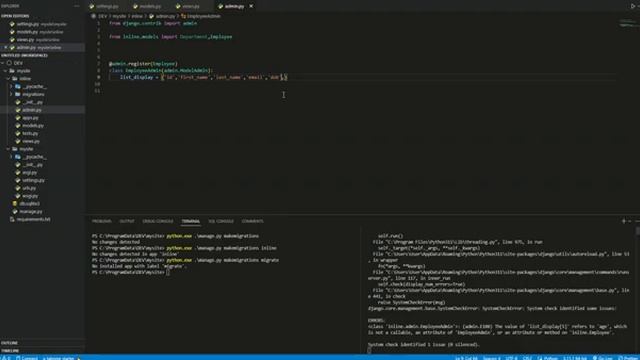Switch to the settings.py editor tab

click(107, 6)
